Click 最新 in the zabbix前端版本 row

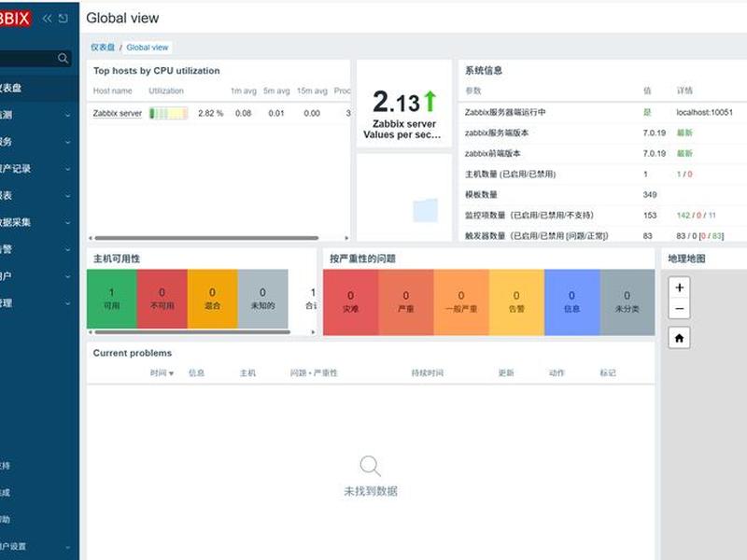click(684, 153)
